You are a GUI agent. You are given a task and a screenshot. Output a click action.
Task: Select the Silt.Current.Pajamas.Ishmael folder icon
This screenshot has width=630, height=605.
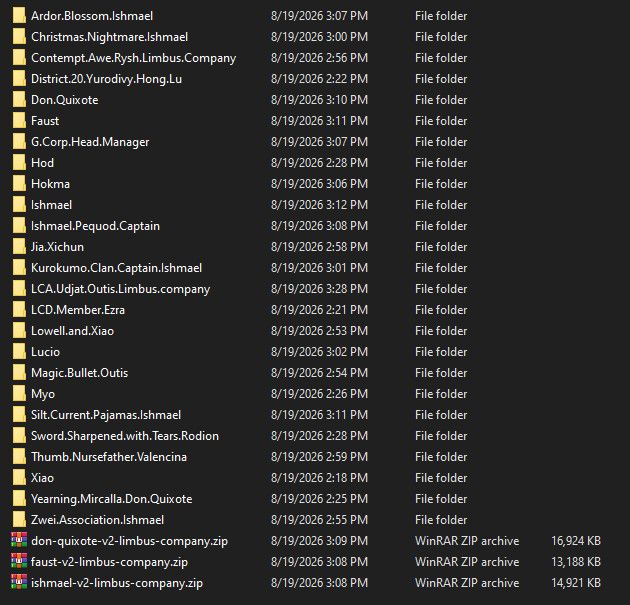click(19, 415)
